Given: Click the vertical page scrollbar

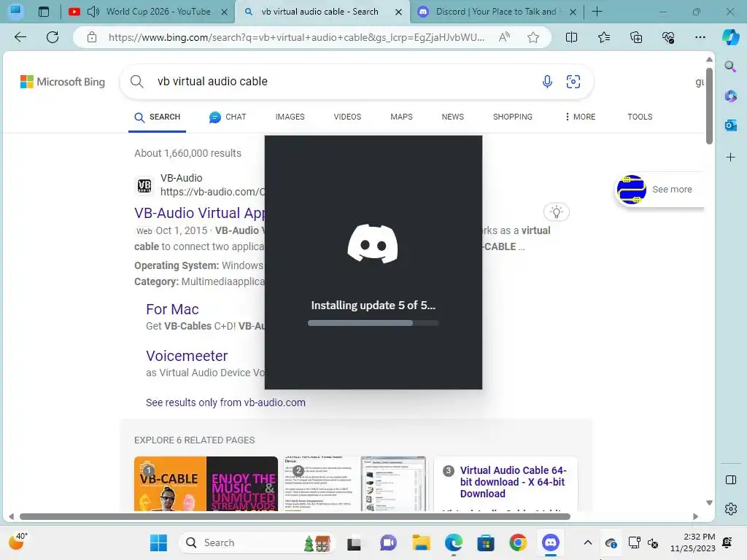Looking at the screenshot, I should coord(709,106).
